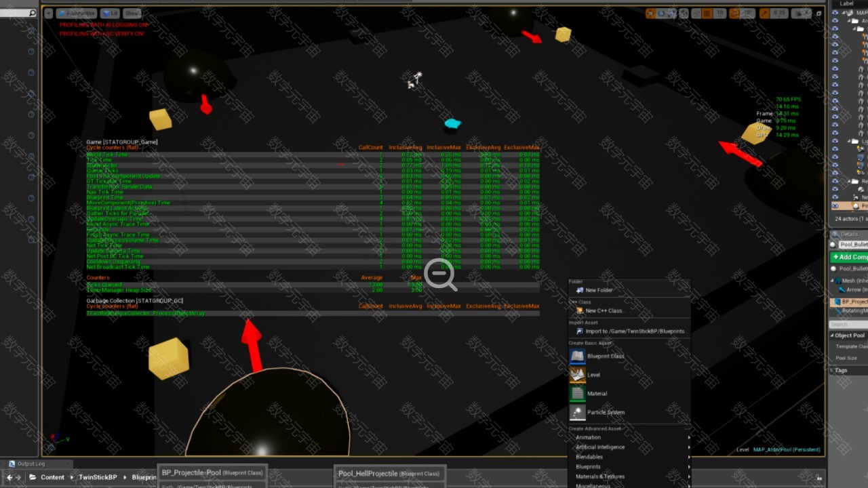The height and width of the screenshot is (488, 868).
Task: Open the Perspective view mode menu
Action: pos(76,13)
